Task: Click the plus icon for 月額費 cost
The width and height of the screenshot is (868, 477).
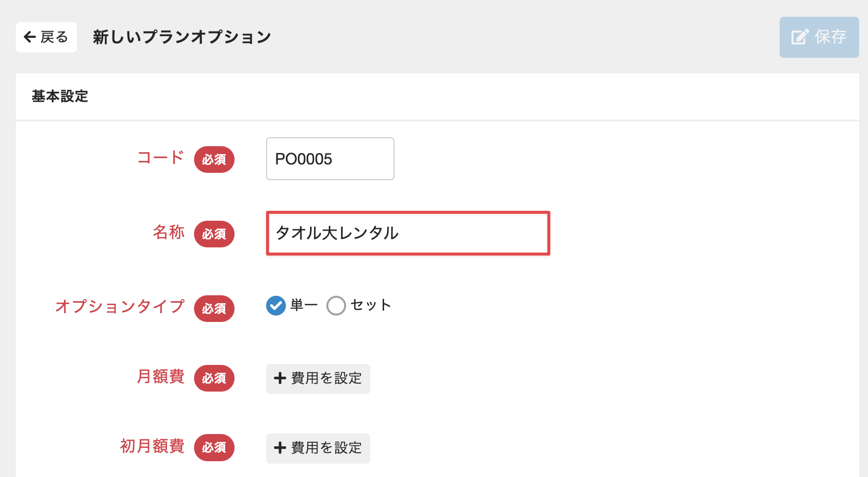Action: pyautogui.click(x=280, y=379)
